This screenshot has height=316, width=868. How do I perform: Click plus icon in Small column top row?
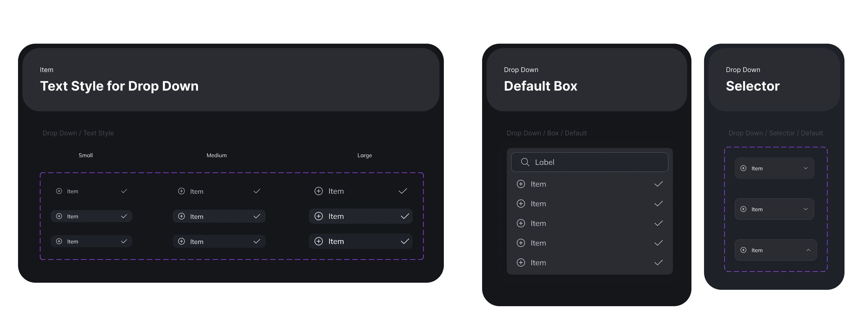click(59, 191)
